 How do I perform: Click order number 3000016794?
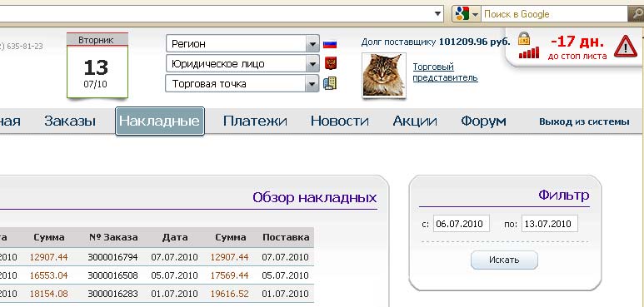[x=112, y=257]
